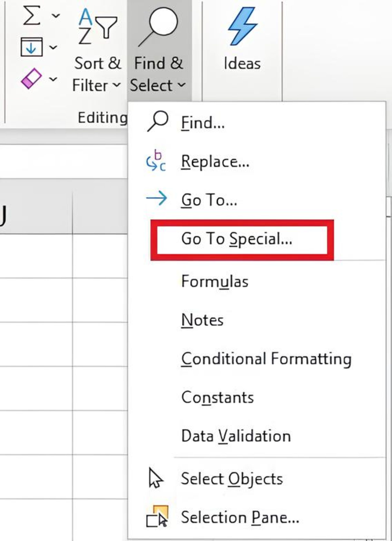This screenshot has width=392, height=541.
Task: Click the Find & Select magnifier icon
Action: pos(158,27)
